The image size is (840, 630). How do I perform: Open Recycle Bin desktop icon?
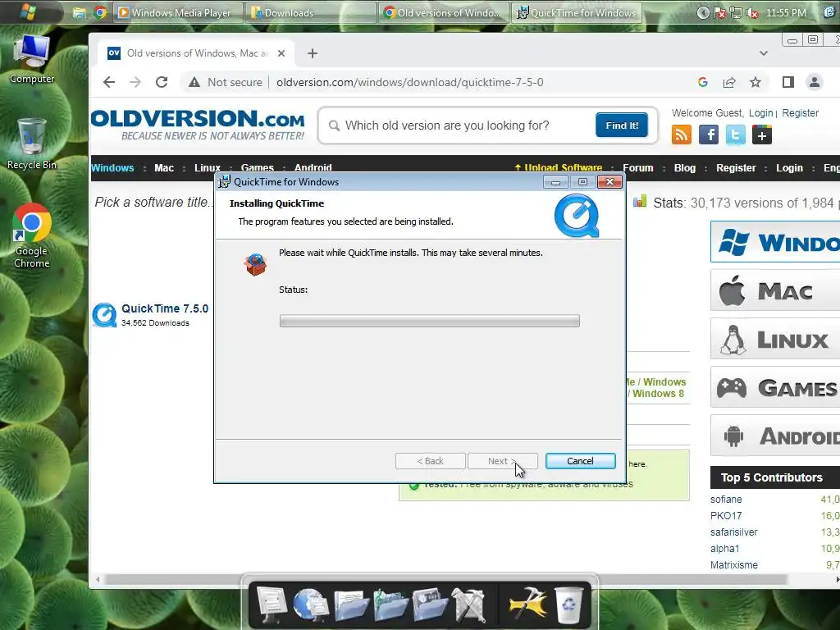click(32, 144)
